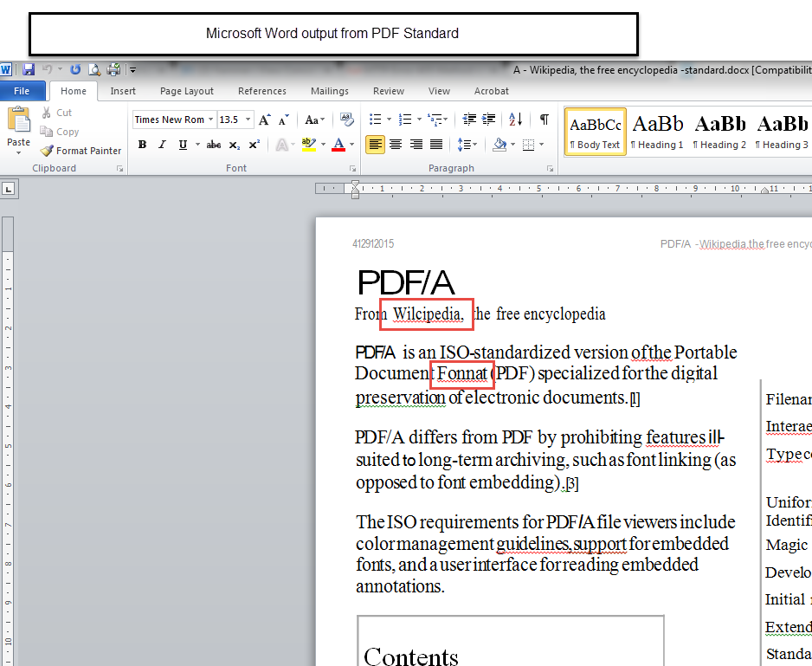Show paragraph marks with pilcrow icon

point(544,120)
